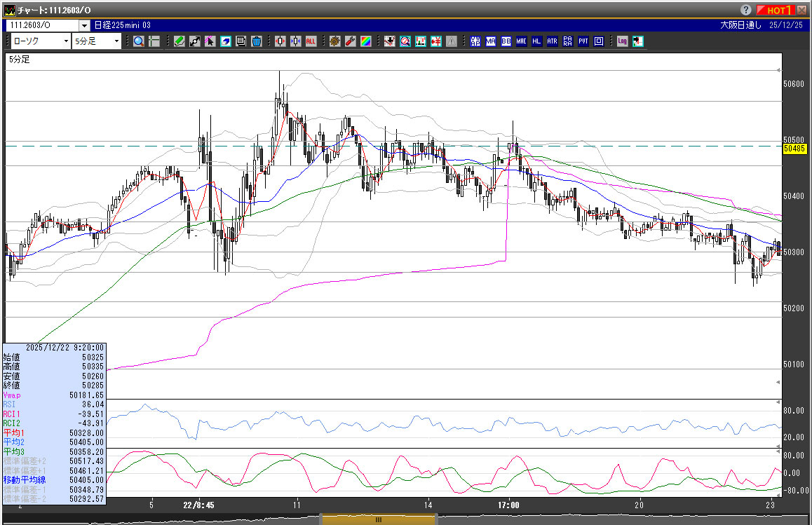The image size is (812, 525).
Task: Toggle the BB Bollinger Bands indicator
Action: click(x=506, y=41)
